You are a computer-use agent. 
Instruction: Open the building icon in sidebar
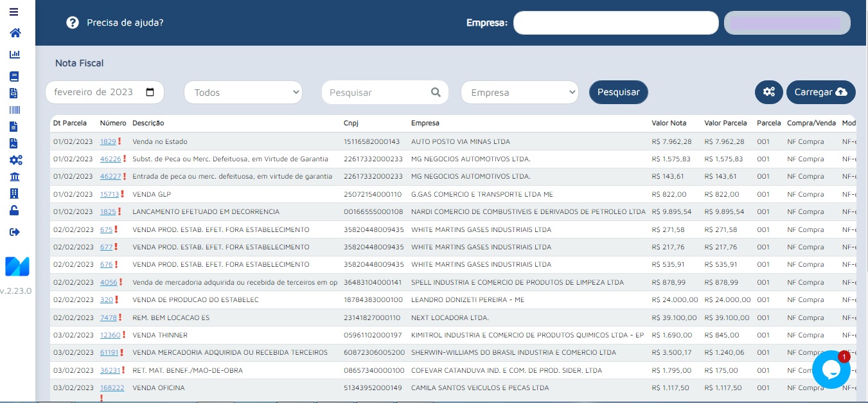coord(14,193)
